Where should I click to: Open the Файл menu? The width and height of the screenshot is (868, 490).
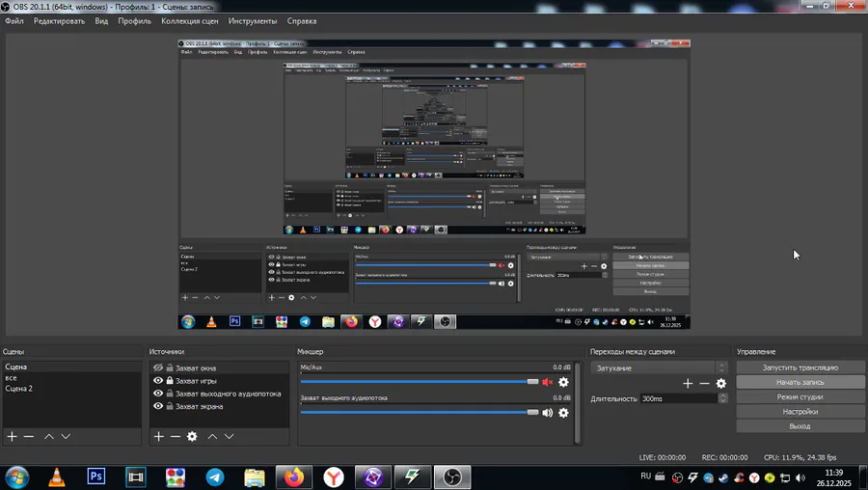pos(14,21)
